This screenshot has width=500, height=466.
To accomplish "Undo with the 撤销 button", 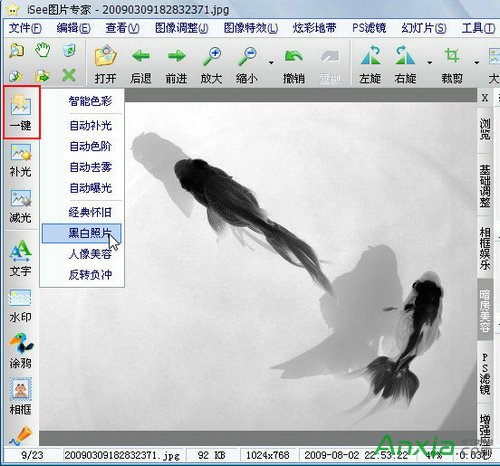I will pyautogui.click(x=294, y=56).
